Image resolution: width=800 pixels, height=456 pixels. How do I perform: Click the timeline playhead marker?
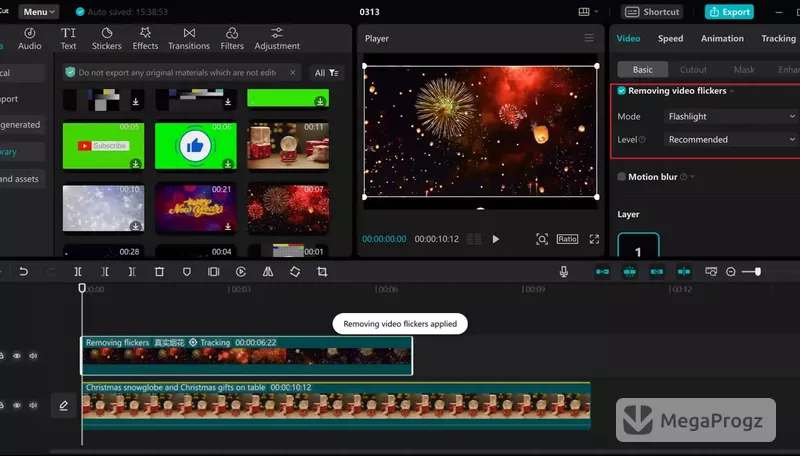[x=82, y=288]
